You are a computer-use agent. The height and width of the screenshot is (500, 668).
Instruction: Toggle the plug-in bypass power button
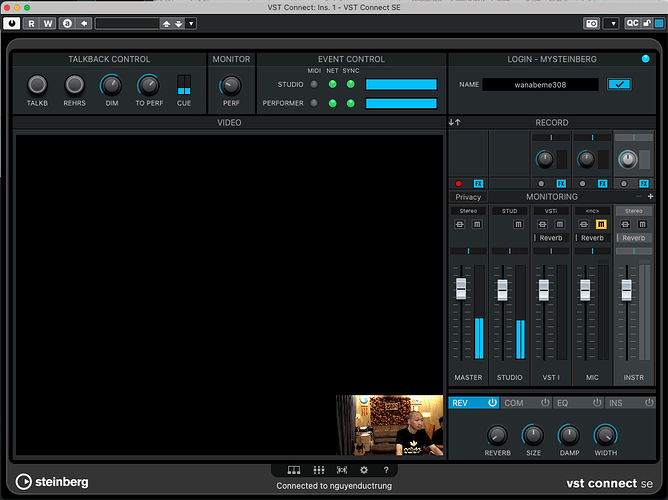click(12, 23)
